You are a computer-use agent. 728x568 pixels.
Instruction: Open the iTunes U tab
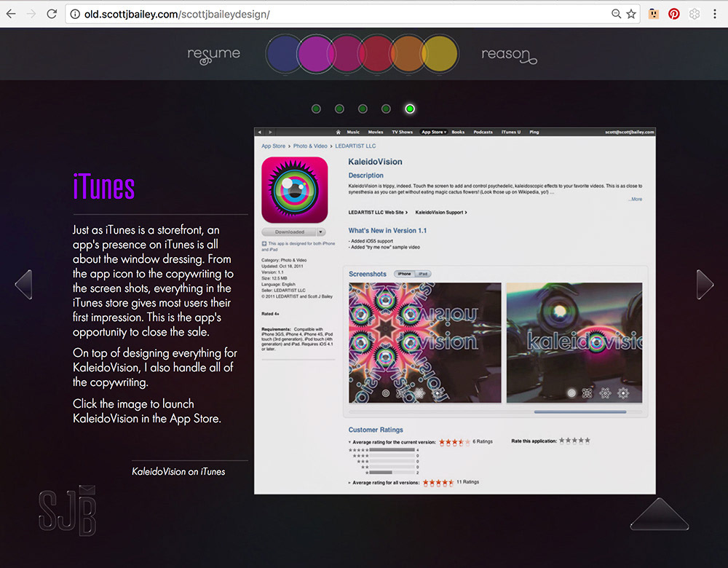511,132
